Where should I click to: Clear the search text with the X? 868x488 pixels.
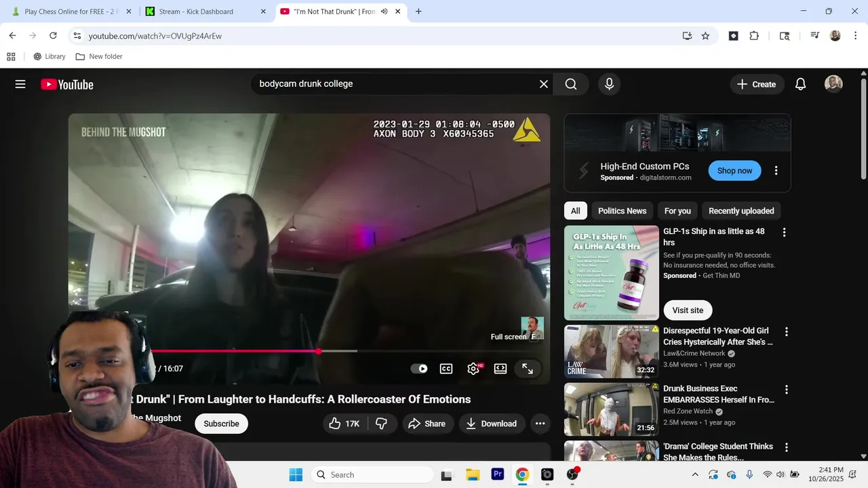pos(544,84)
